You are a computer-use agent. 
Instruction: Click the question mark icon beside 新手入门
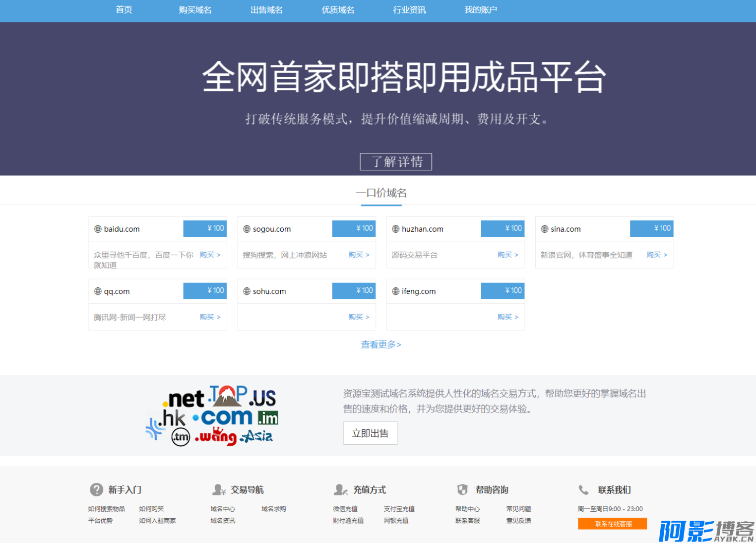96,490
